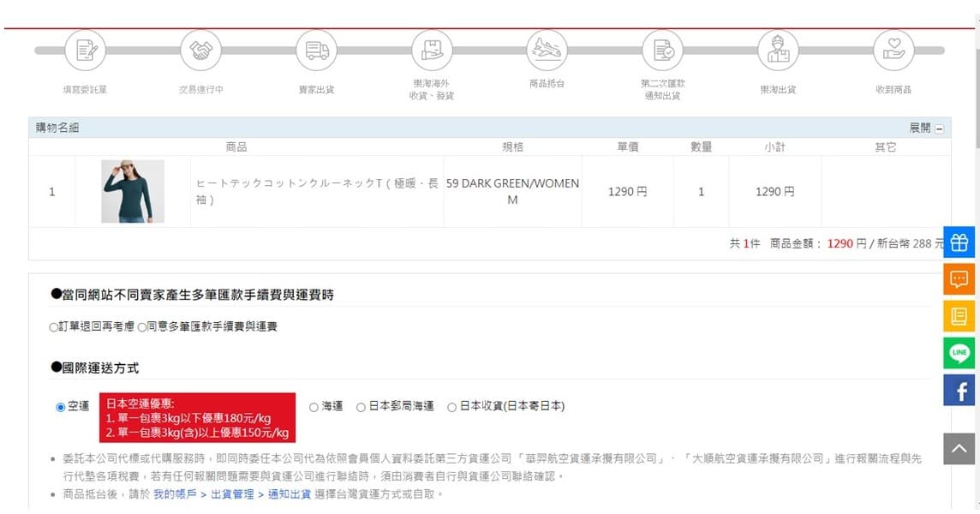Open the orange chat message sidebar icon
980x514 pixels.
[x=959, y=279]
